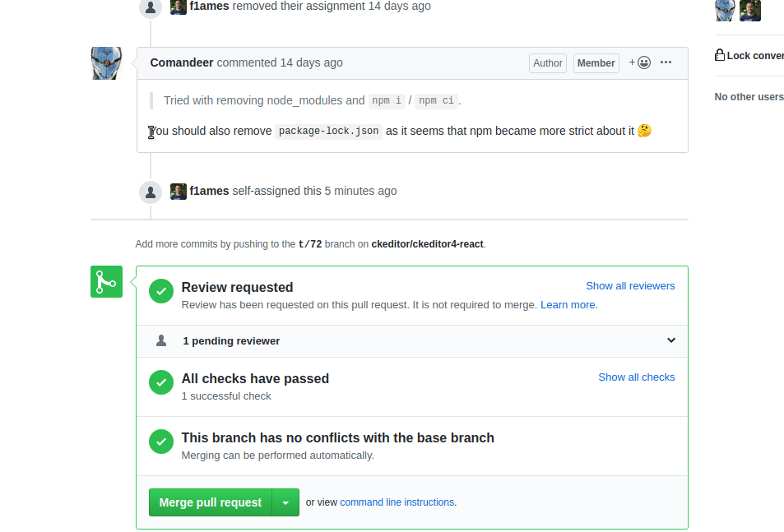Screen dimensions: 784x532
Task: Click the pending reviewer silhouette icon
Action: tap(161, 340)
